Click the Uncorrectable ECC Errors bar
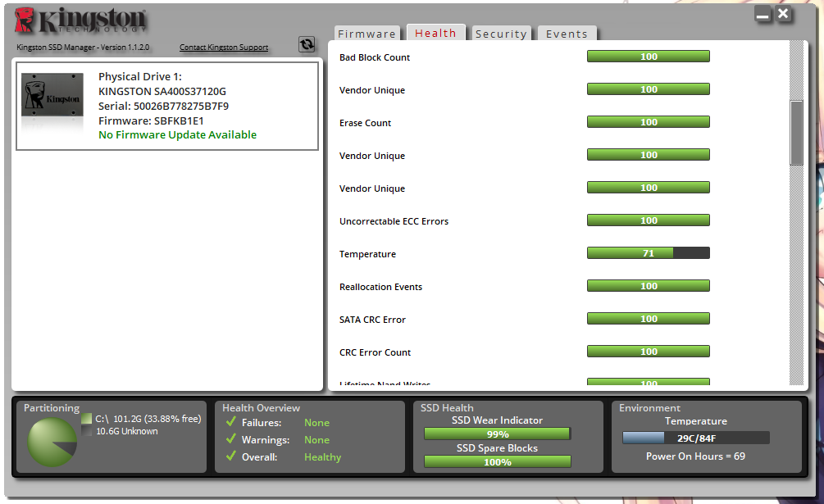 649,220
